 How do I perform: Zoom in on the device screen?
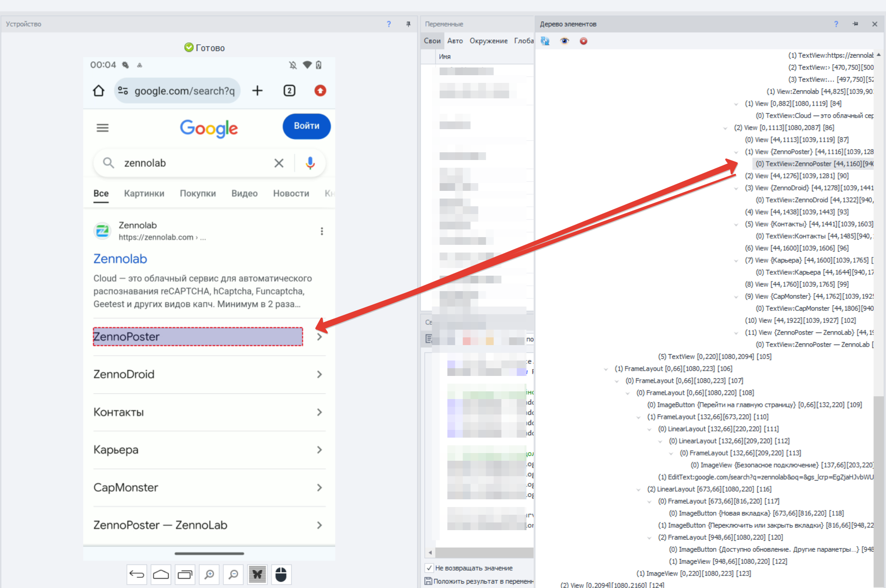[209, 574]
